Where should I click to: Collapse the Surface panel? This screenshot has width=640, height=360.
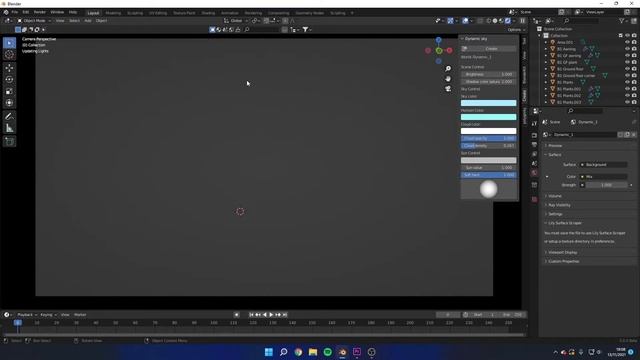pos(554,155)
